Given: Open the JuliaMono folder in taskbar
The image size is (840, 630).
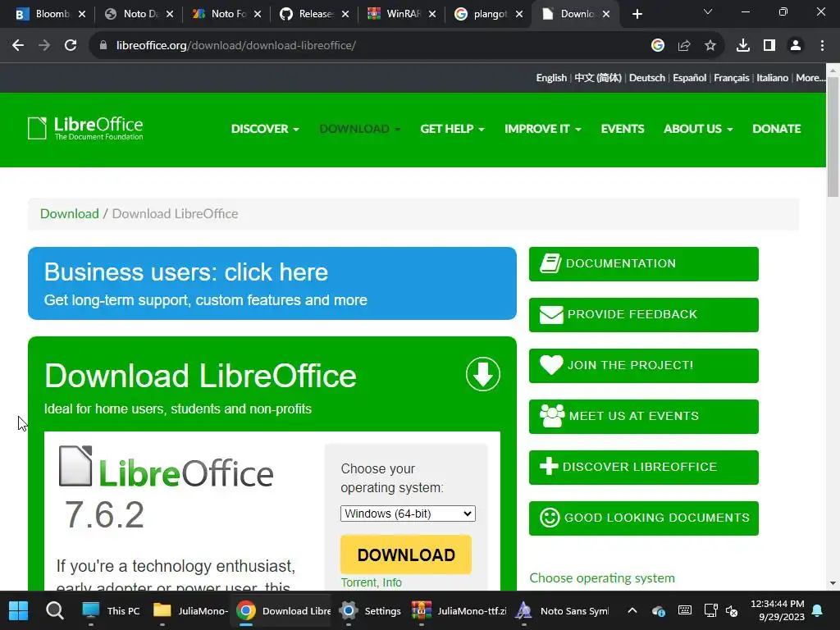Looking at the screenshot, I should click(190, 610).
